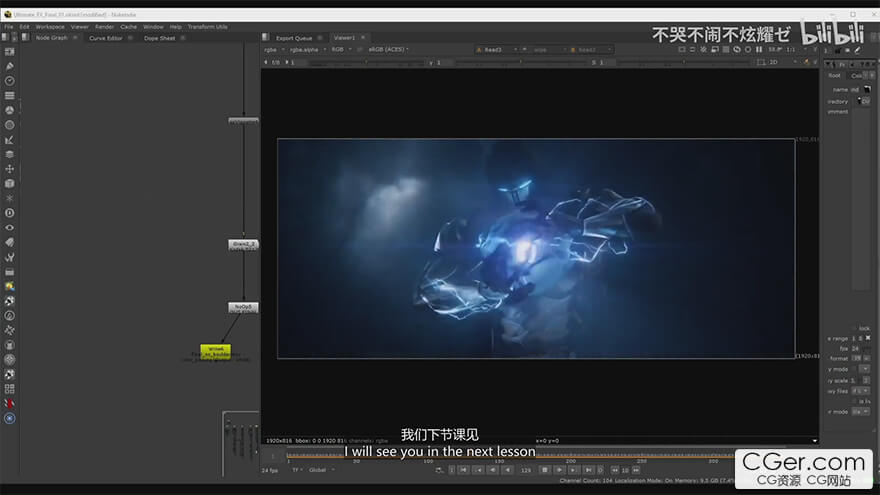Open the ToolSets wrench icon
Image resolution: width=880 pixels, height=495 pixels.
pyautogui.click(x=10, y=257)
